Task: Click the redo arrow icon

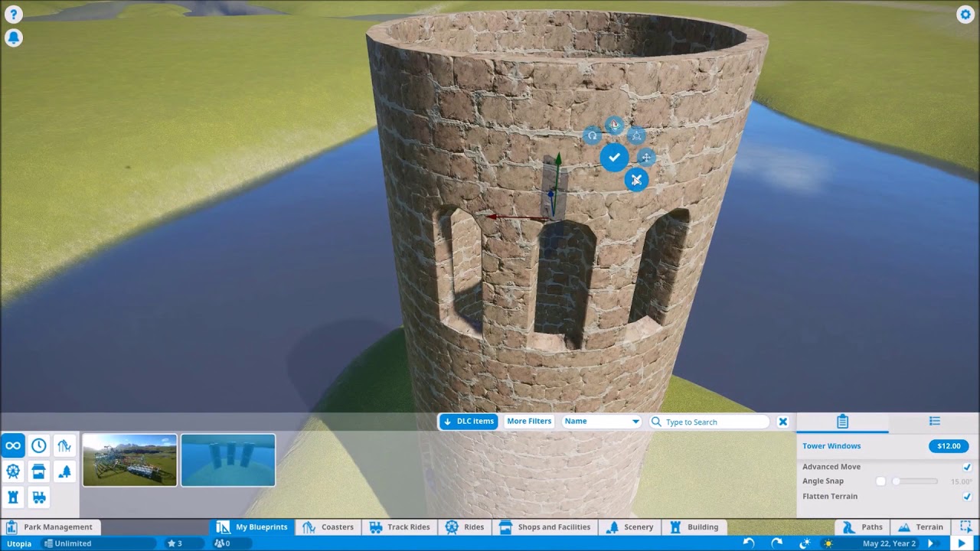Action: (x=776, y=543)
